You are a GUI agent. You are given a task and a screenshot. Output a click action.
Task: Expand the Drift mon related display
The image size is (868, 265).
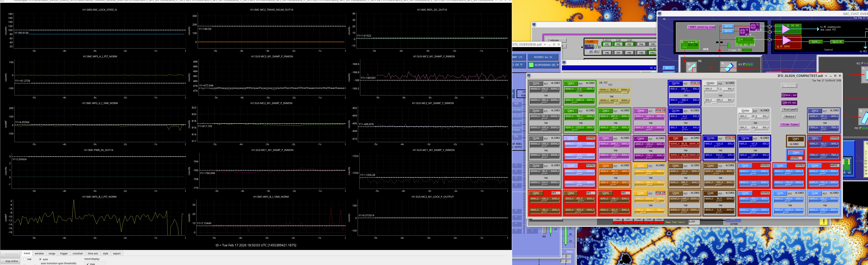[x=789, y=103]
